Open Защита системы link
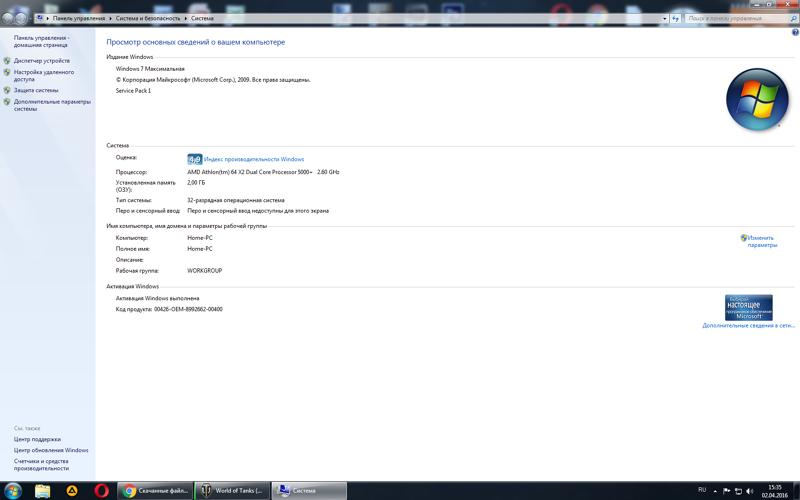The image size is (800, 500). tap(36, 90)
